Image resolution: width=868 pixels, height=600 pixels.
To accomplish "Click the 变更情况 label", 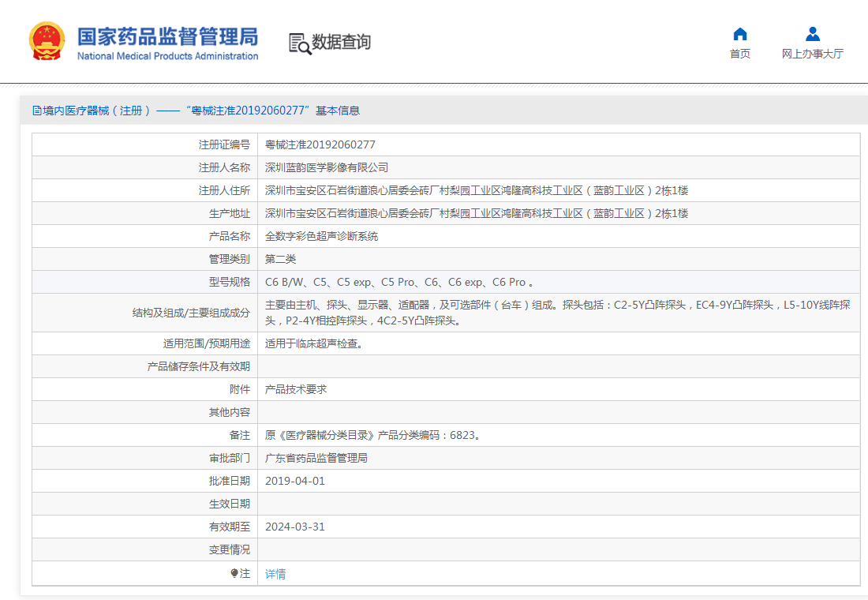I will tap(229, 549).
